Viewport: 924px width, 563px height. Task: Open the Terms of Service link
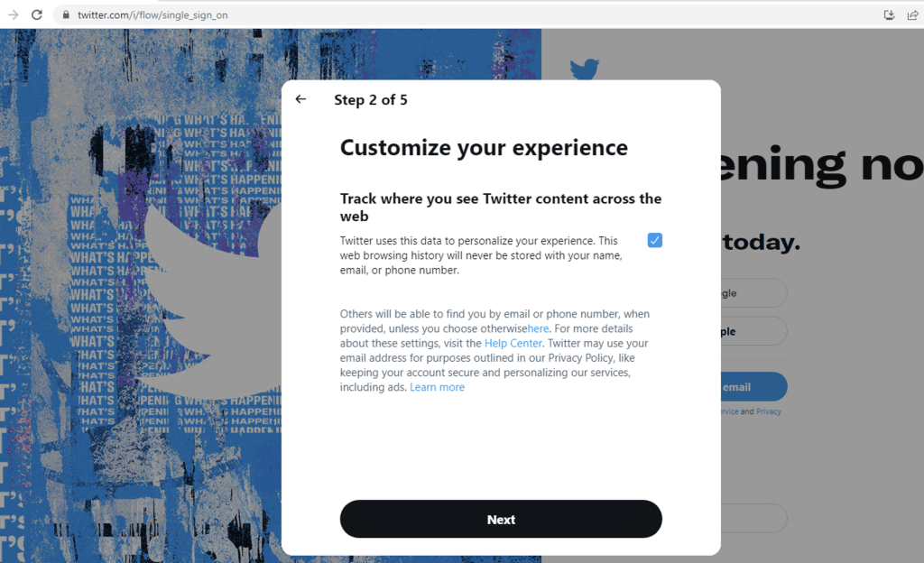click(x=729, y=411)
